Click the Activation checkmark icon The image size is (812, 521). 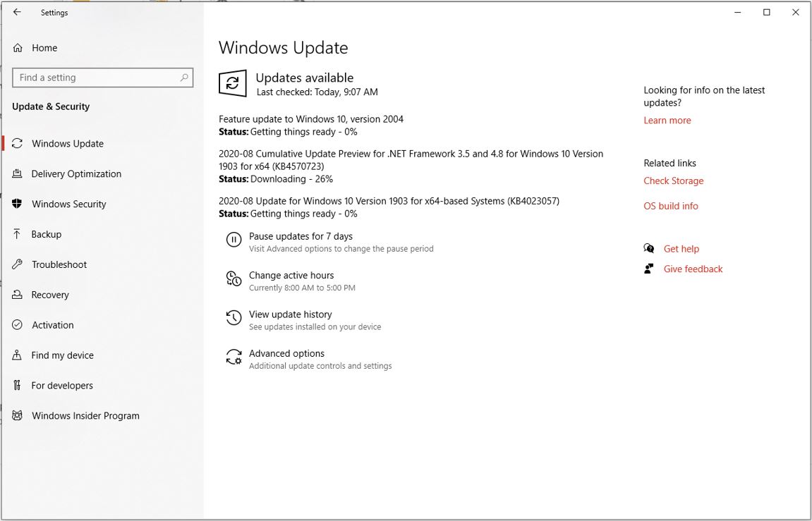(x=17, y=324)
